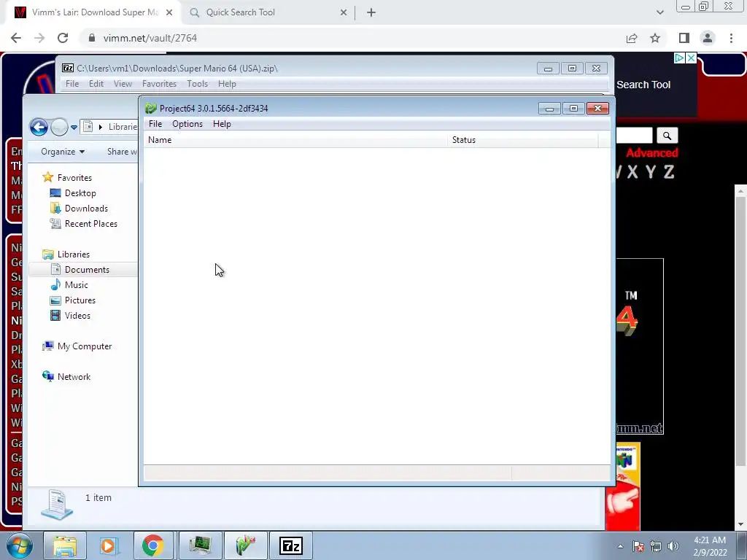Select Music library in the Explorer sidebar
747x560 pixels.
[x=76, y=285]
